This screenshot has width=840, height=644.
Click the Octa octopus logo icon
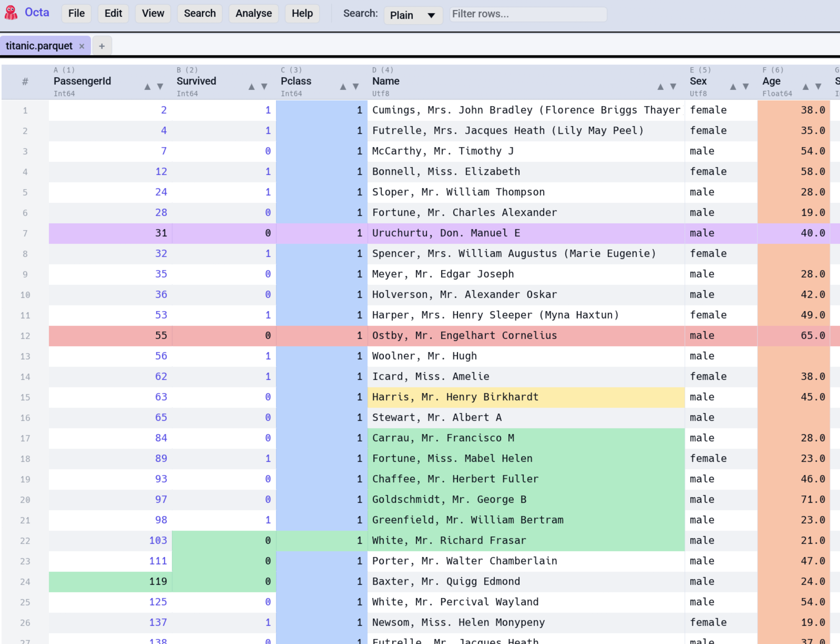tap(11, 13)
